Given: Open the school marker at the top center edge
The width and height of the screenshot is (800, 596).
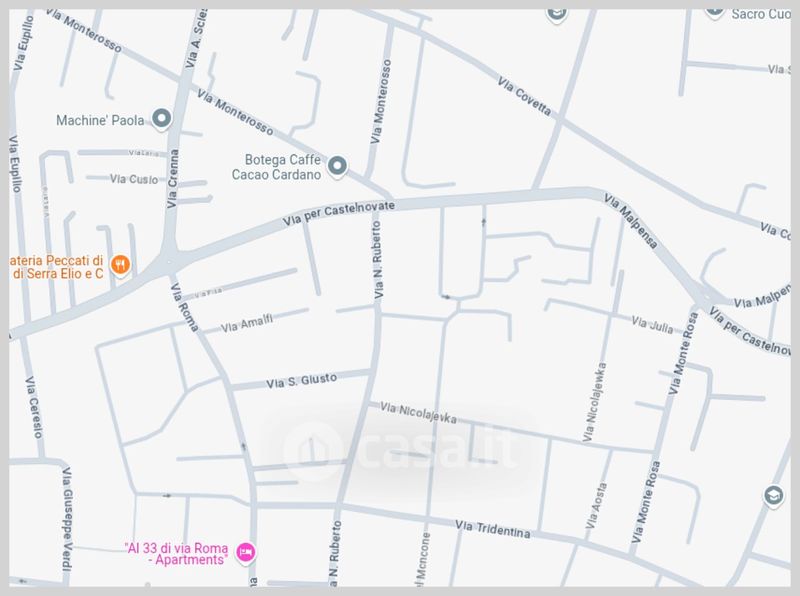Looking at the screenshot, I should pos(556,14).
